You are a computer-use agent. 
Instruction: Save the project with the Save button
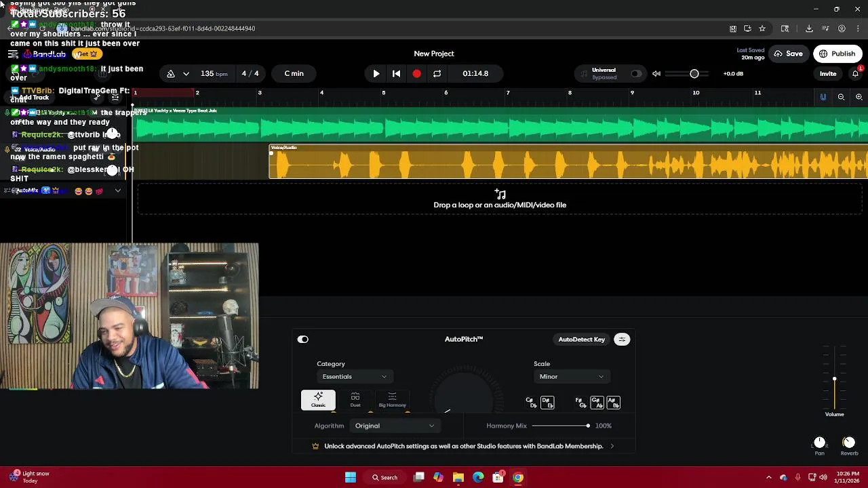click(x=788, y=54)
